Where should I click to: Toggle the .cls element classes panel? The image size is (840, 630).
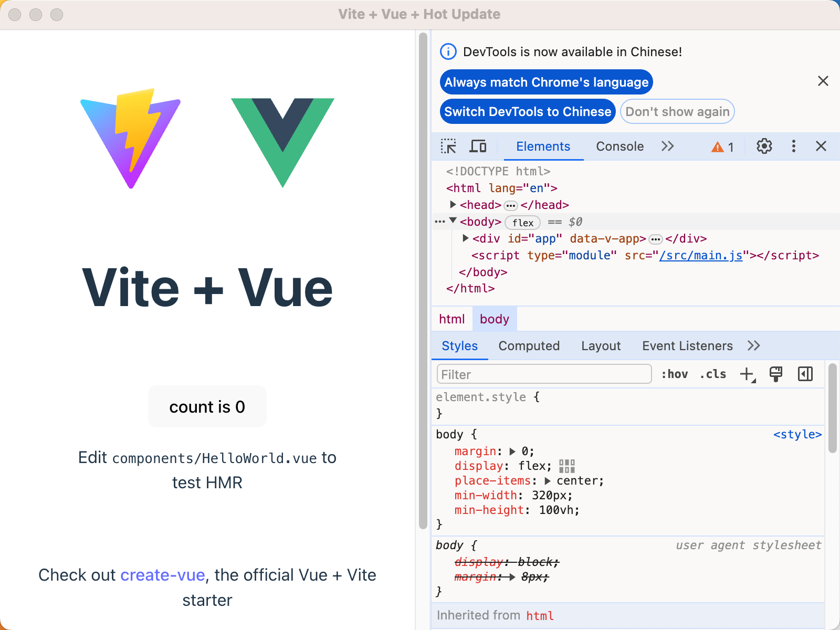tap(713, 374)
